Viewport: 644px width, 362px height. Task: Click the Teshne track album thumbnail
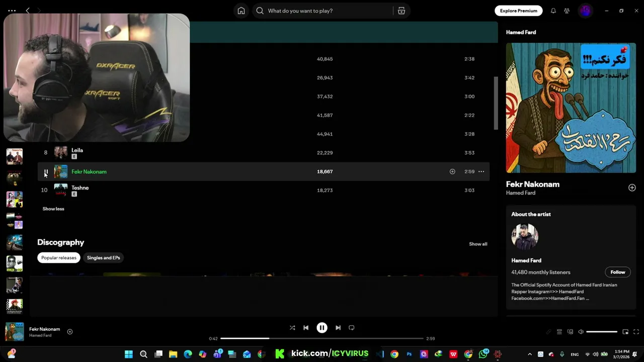(x=61, y=190)
